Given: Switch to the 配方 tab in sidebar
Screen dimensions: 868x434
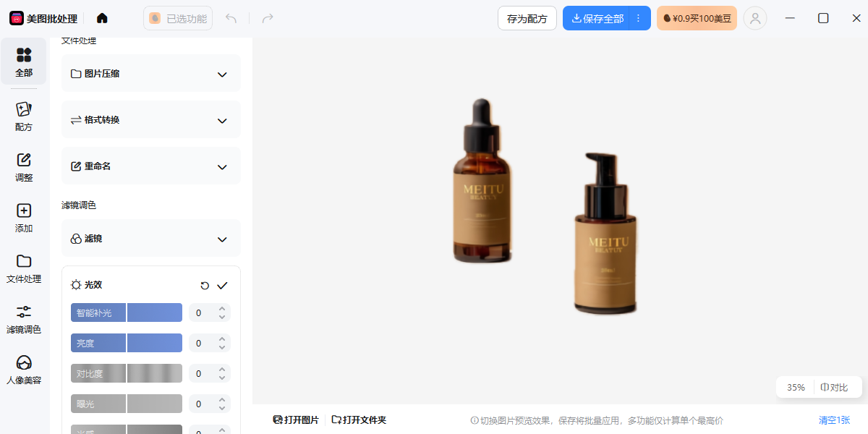Looking at the screenshot, I should pos(24,116).
